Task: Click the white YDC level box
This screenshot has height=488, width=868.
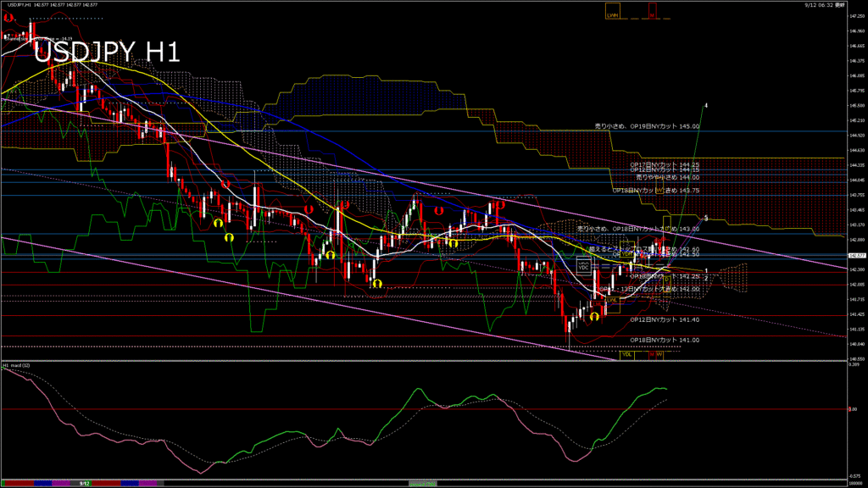Action: point(583,266)
